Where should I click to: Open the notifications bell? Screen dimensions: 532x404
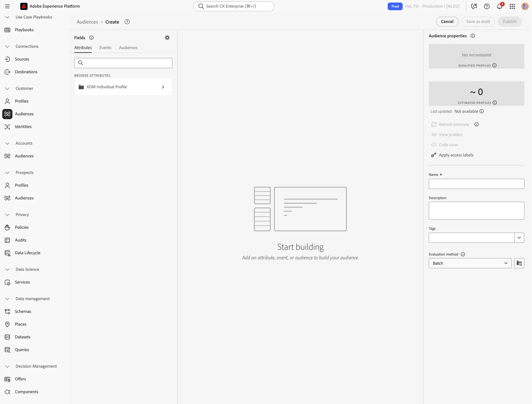(500, 6)
